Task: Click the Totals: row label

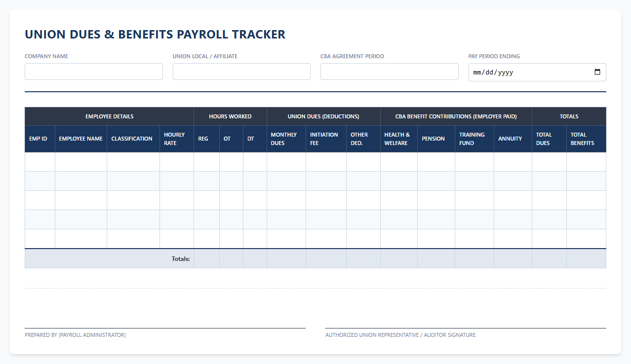Action: [x=181, y=258]
